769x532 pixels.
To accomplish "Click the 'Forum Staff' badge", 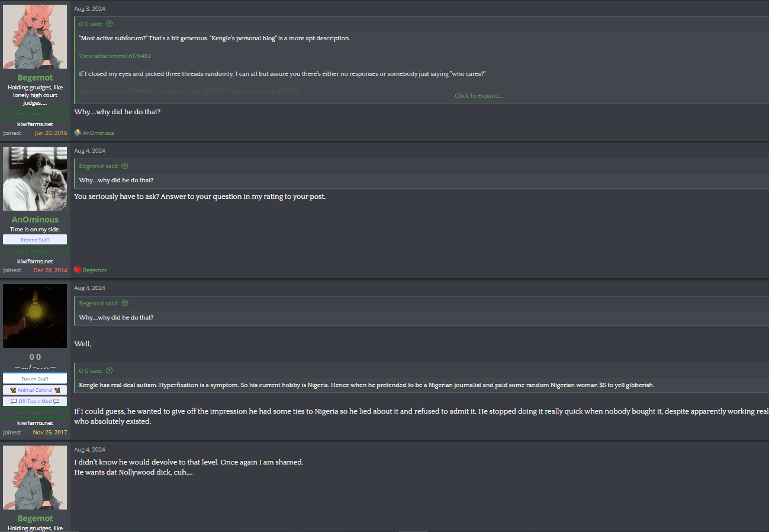I will 35,379.
